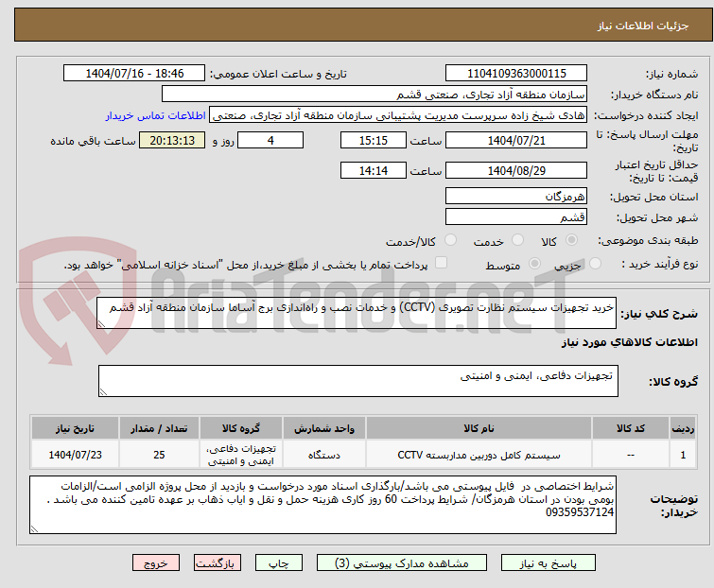Click the deadline time field 15:15
Screen dimensions: 714x588
click(x=374, y=140)
